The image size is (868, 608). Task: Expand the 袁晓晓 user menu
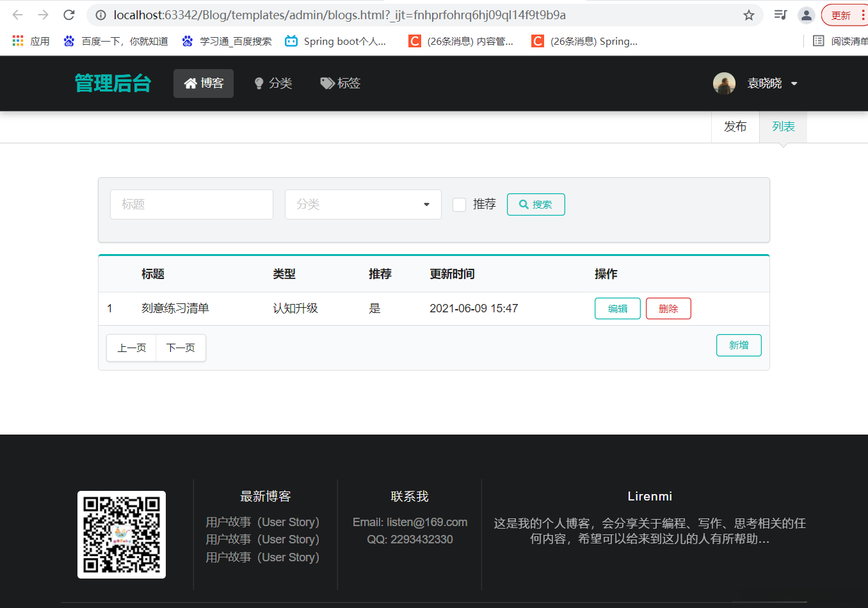(796, 83)
